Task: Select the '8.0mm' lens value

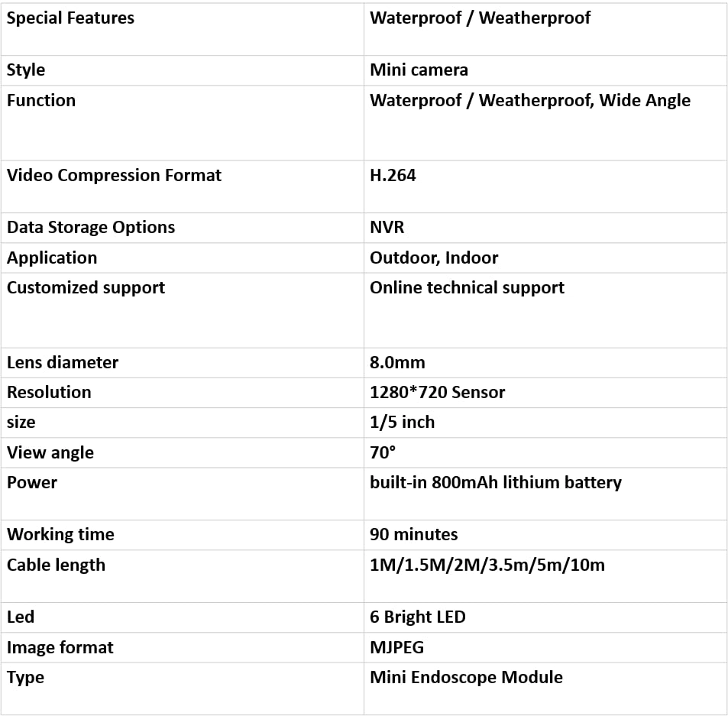Action: click(397, 362)
